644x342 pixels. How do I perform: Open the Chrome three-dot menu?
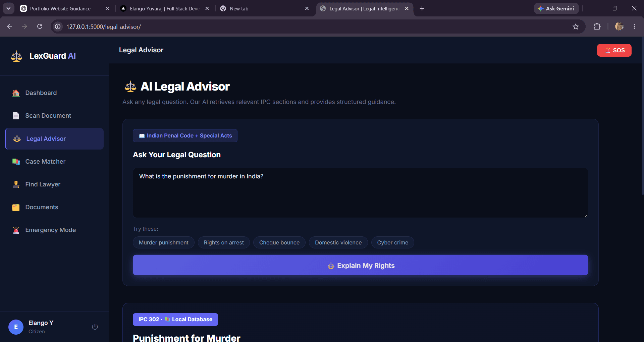pyautogui.click(x=634, y=26)
